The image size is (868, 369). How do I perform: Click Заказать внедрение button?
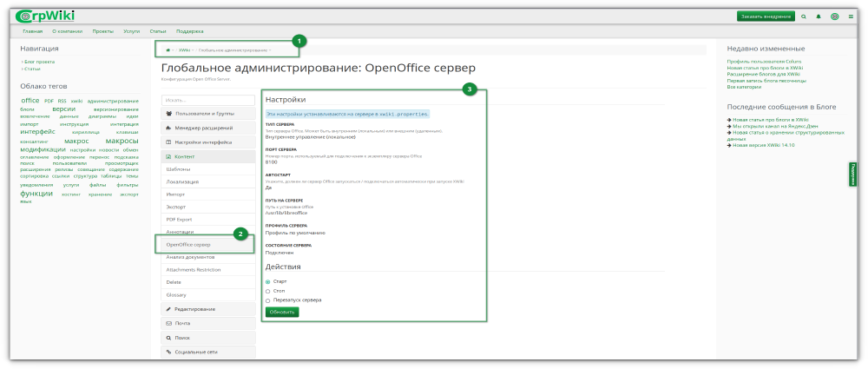click(766, 16)
